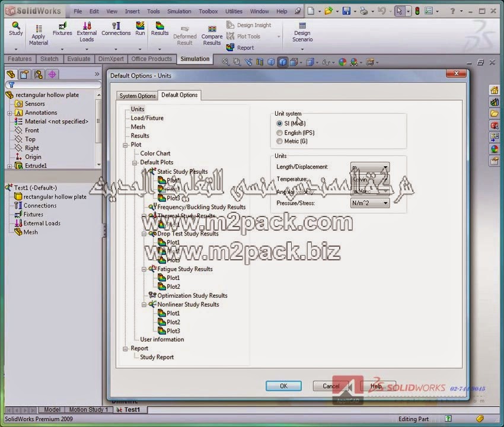Switch to System Options tab
504x427 pixels.
[x=137, y=96]
